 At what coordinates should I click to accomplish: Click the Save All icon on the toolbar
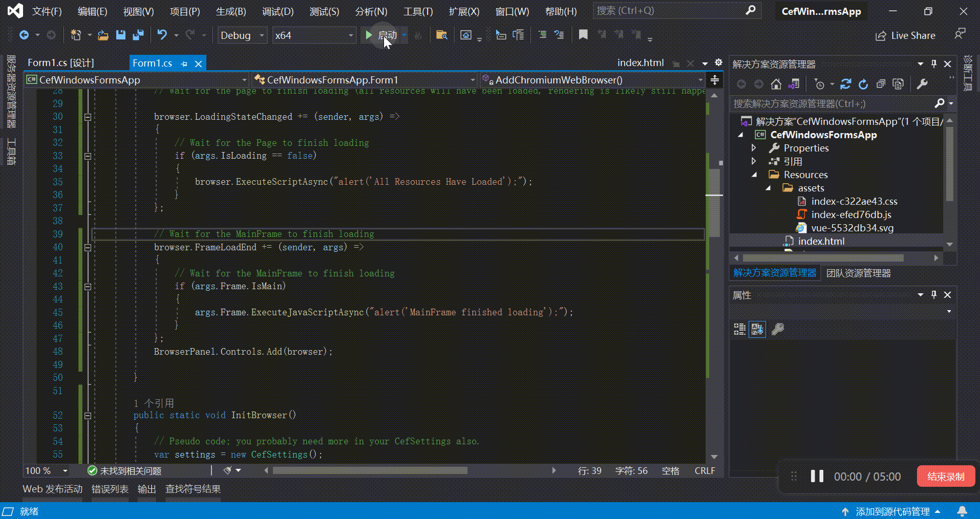point(137,35)
